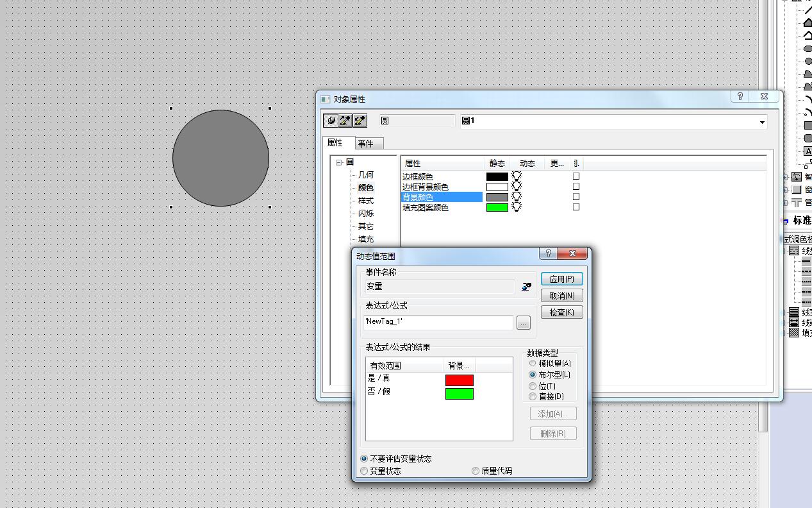Click help question mark in 对象属性 title bar
The height and width of the screenshot is (508, 812).
click(740, 96)
